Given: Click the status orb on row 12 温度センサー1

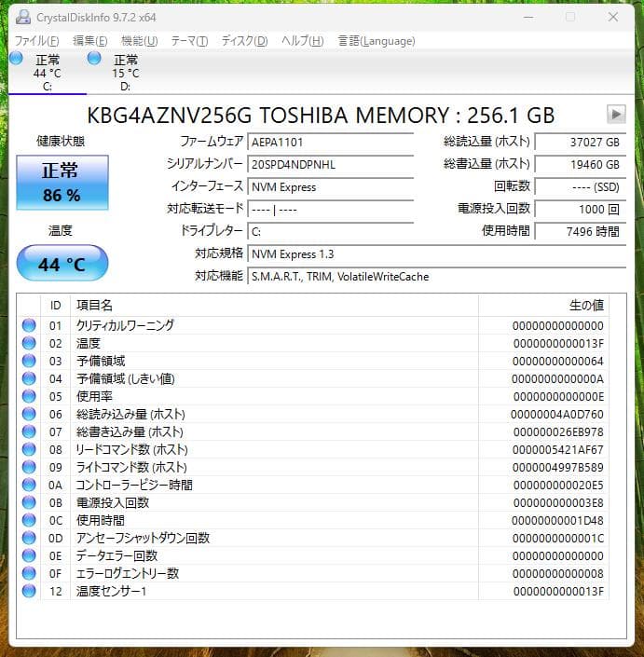Looking at the screenshot, I should (x=29, y=591).
